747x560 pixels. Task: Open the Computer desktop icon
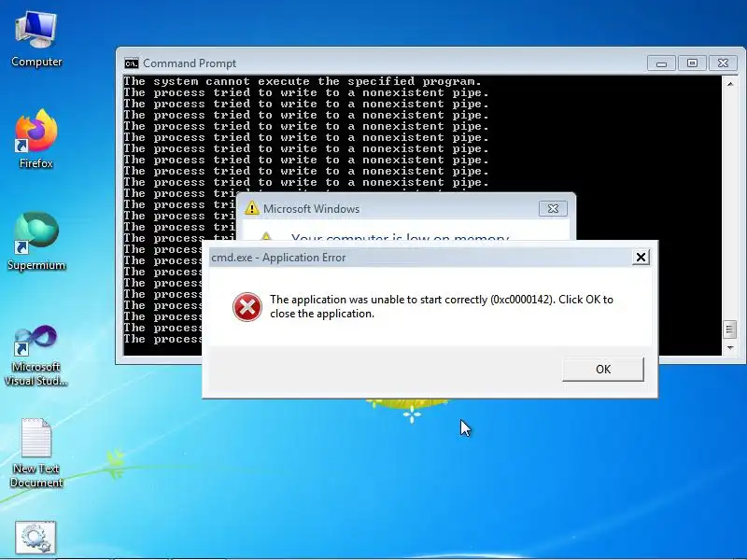[x=36, y=39]
